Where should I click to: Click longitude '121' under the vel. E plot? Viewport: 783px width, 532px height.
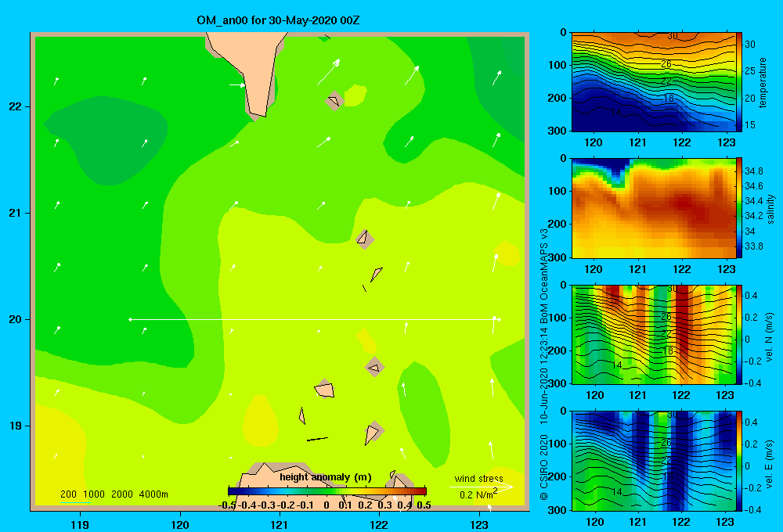click(637, 522)
